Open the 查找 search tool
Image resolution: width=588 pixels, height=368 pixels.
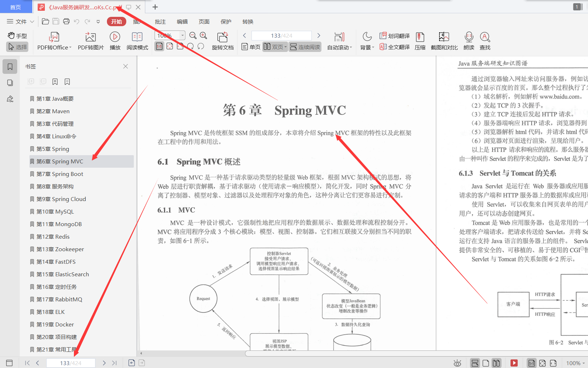pos(485,40)
